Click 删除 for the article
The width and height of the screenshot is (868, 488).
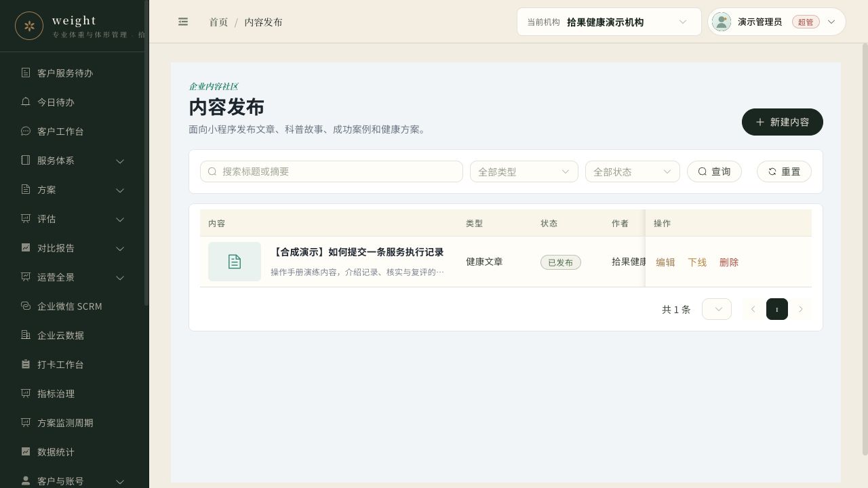tap(729, 262)
